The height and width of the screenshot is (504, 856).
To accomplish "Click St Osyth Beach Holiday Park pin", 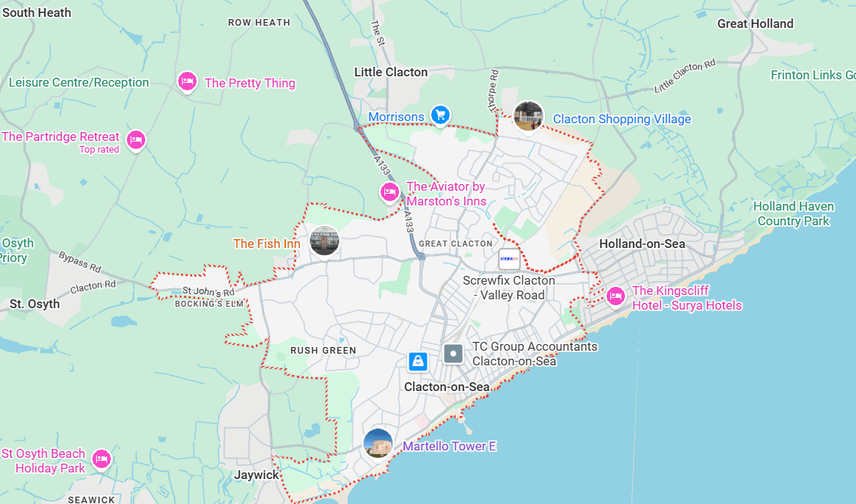I will 101,459.
